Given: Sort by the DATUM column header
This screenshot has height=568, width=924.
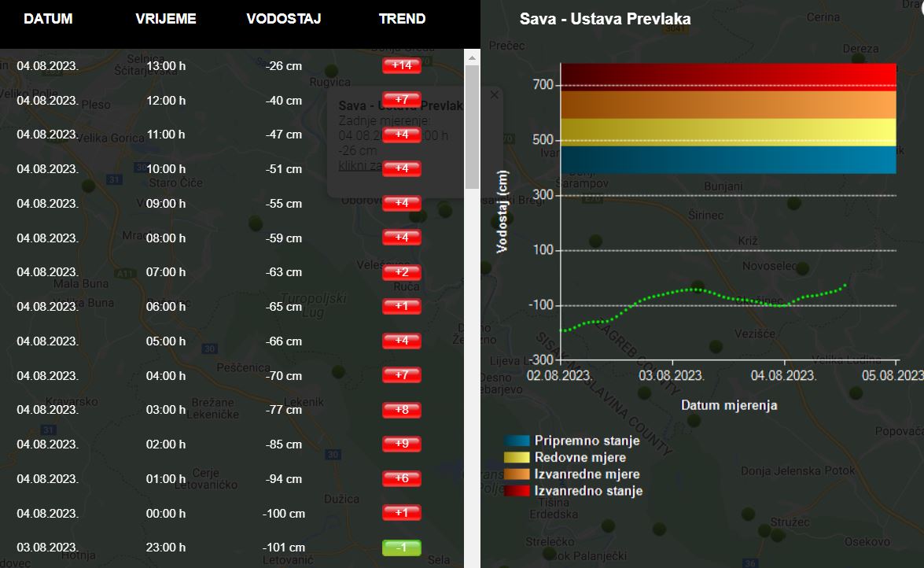Looking at the screenshot, I should click(48, 19).
